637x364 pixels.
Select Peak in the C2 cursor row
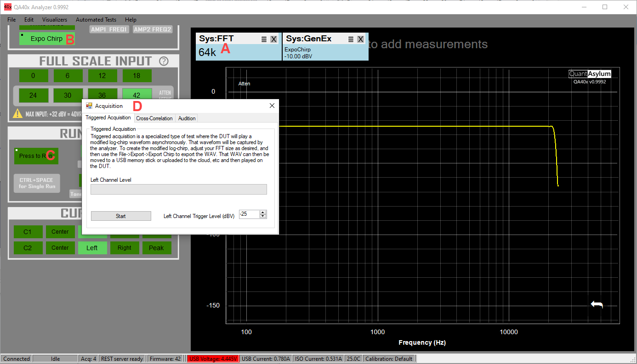pos(156,248)
